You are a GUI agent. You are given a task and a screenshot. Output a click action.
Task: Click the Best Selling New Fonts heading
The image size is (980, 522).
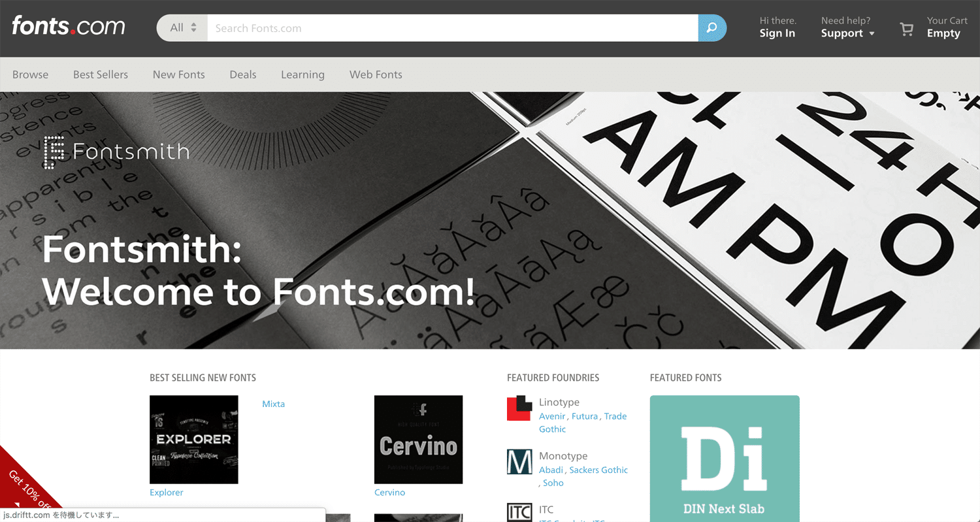(x=203, y=378)
